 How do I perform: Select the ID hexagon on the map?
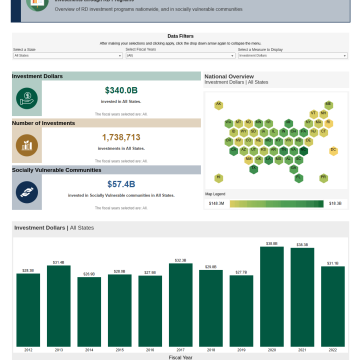[233, 132]
